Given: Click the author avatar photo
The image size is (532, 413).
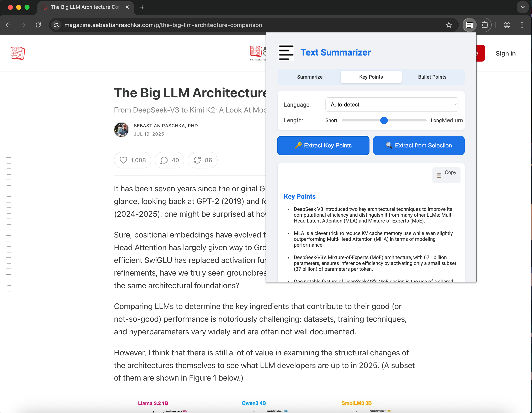Looking at the screenshot, I should tap(121, 130).
